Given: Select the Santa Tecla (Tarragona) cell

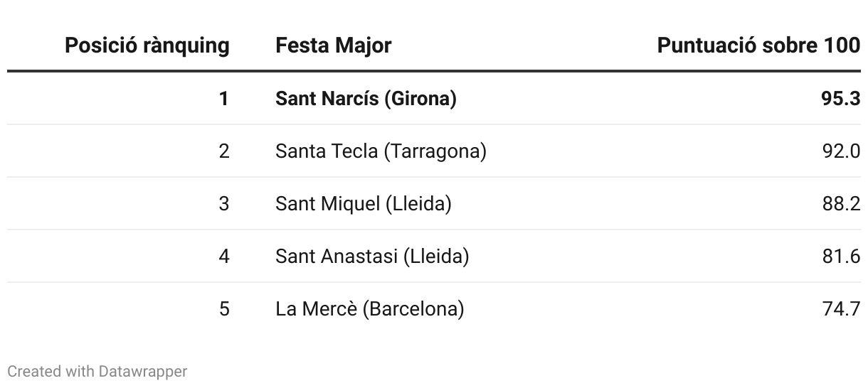Looking at the screenshot, I should pyautogui.click(x=381, y=151).
